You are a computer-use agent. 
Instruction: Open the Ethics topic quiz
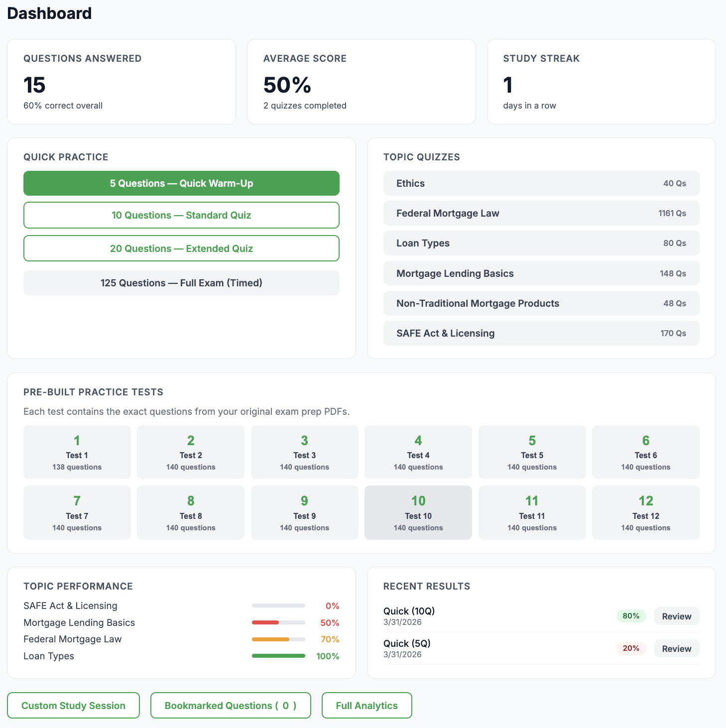(x=541, y=183)
